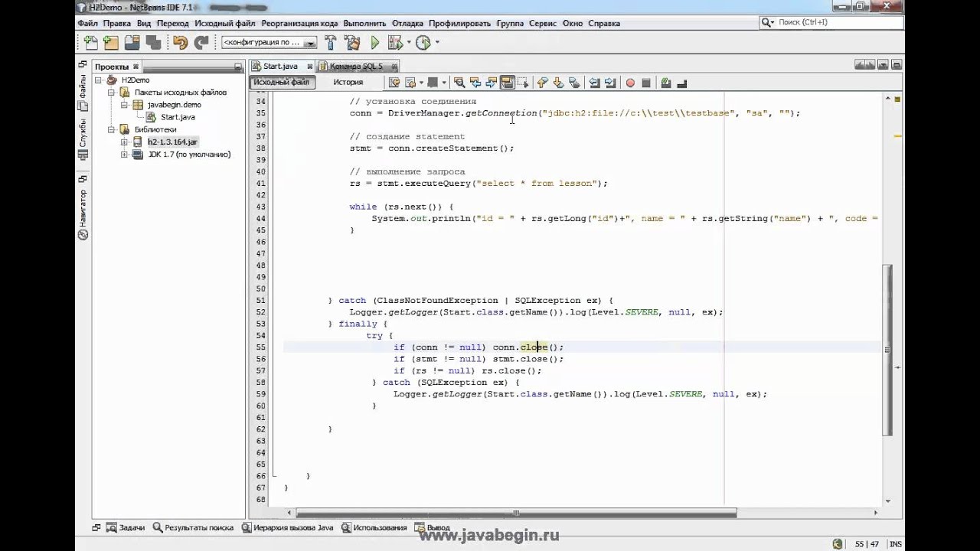Toggle Rectangular Selection mode
This screenshot has width=980, height=551.
[524, 83]
